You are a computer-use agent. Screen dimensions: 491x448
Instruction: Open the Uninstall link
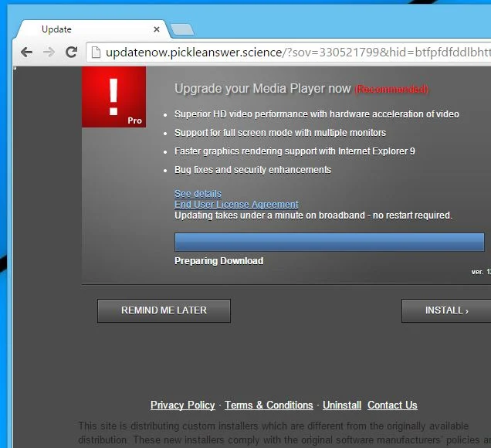coord(342,405)
